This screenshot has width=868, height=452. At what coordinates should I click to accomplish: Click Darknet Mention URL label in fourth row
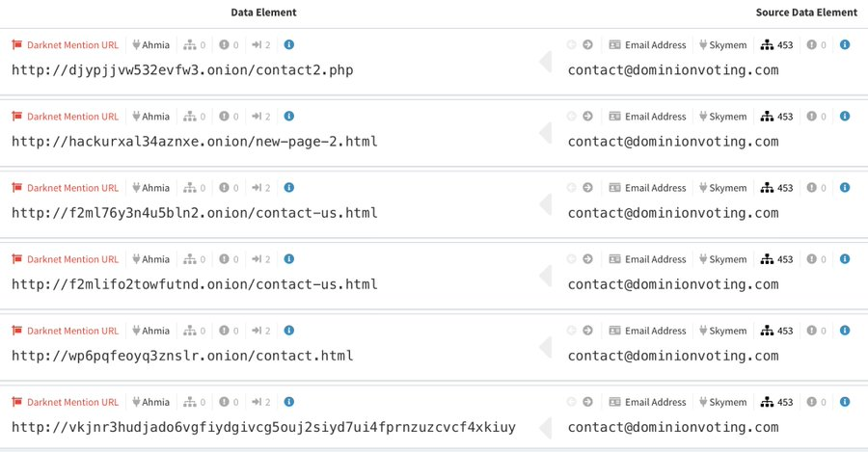(x=72, y=259)
